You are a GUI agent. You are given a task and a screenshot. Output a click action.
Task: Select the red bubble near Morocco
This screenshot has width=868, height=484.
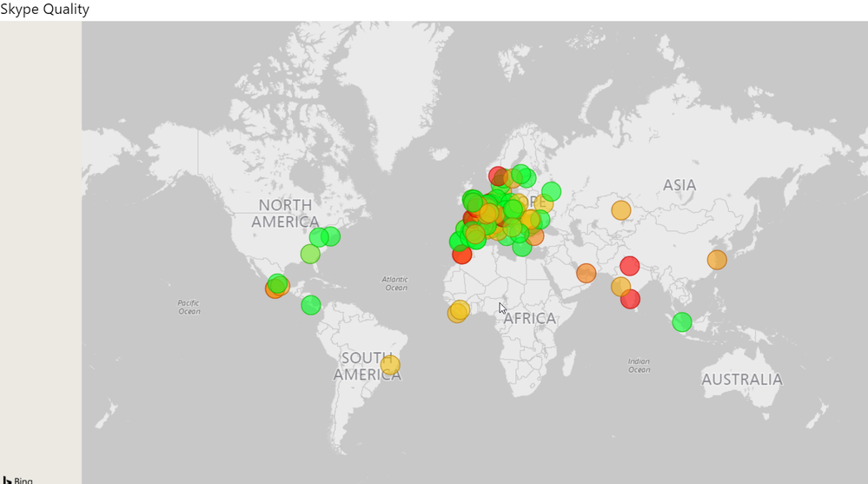[x=462, y=255]
